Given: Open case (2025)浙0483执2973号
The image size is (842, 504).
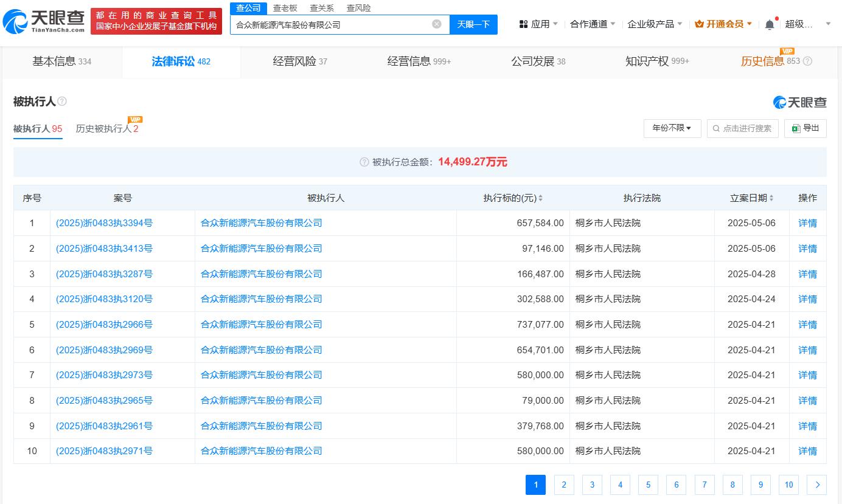Looking at the screenshot, I should [104, 375].
